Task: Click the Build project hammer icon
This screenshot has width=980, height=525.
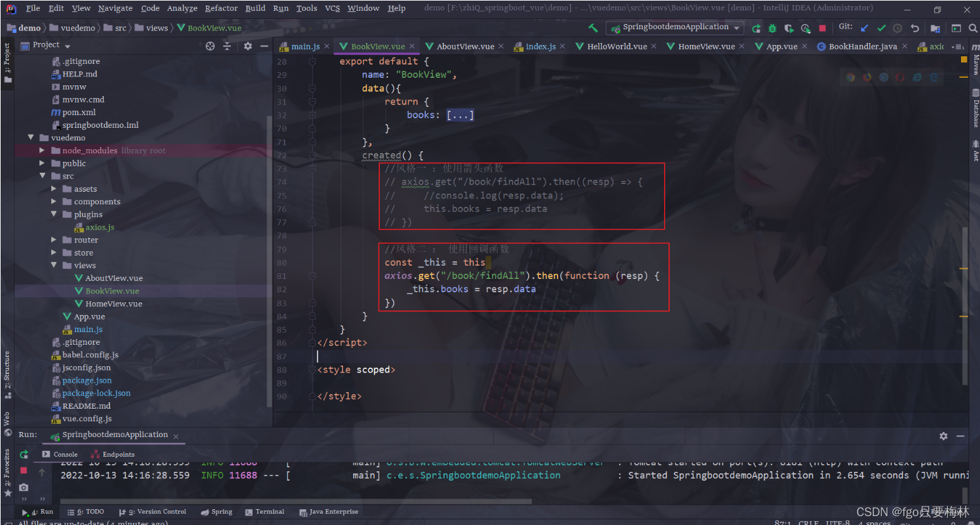Action: pos(593,28)
